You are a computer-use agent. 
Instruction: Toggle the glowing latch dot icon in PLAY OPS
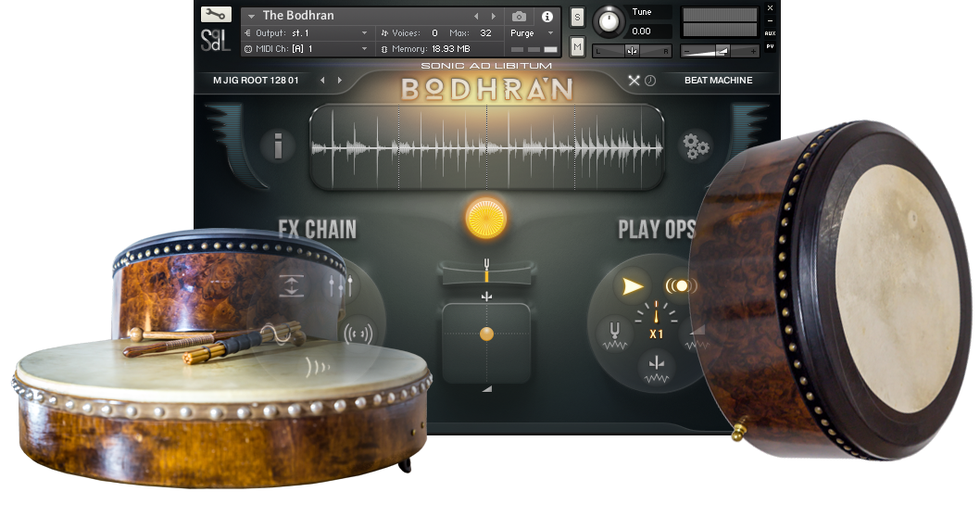[x=681, y=285]
